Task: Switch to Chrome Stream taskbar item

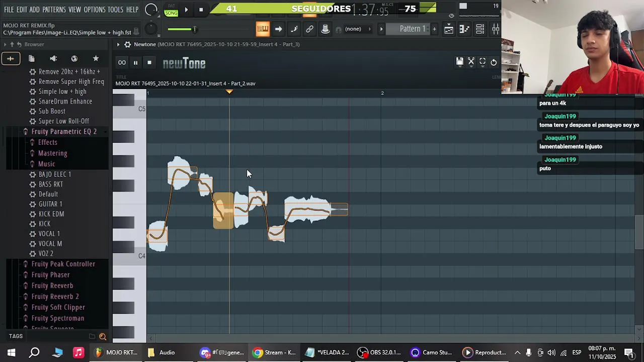Action: [x=275, y=352]
